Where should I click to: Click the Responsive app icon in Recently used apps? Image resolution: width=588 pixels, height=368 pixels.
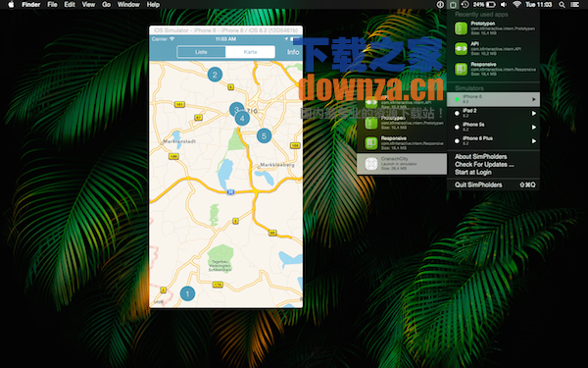[461, 69]
